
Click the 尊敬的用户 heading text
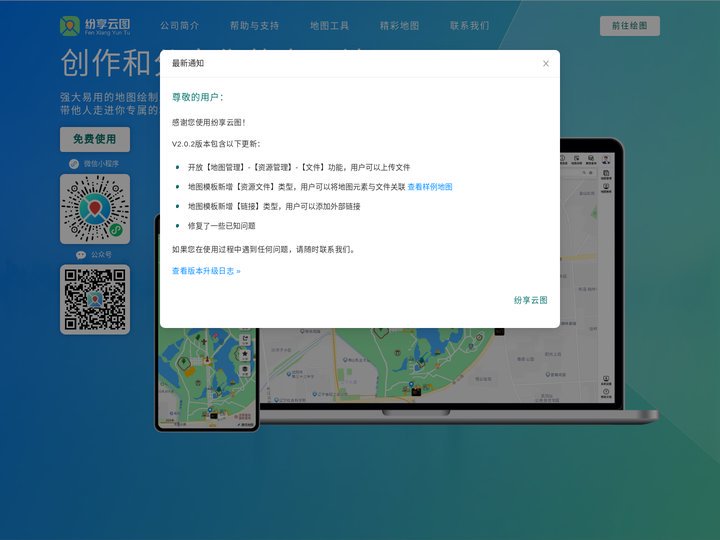click(197, 97)
